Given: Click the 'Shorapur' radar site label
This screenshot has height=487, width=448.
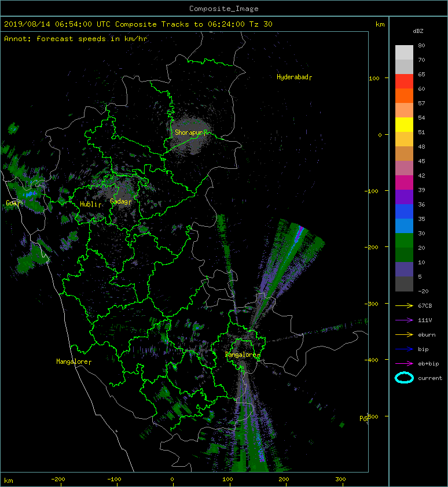Looking at the screenshot, I should pyautogui.click(x=188, y=132).
